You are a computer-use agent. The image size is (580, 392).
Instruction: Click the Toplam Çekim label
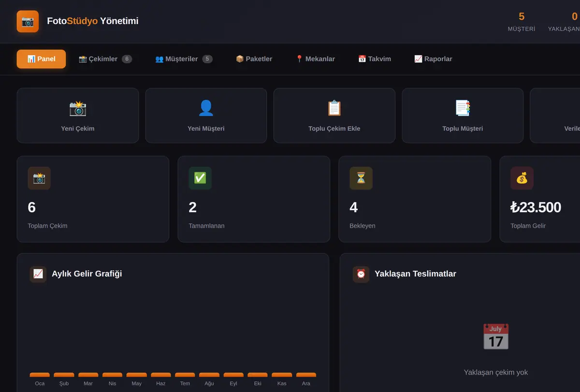[x=47, y=226]
